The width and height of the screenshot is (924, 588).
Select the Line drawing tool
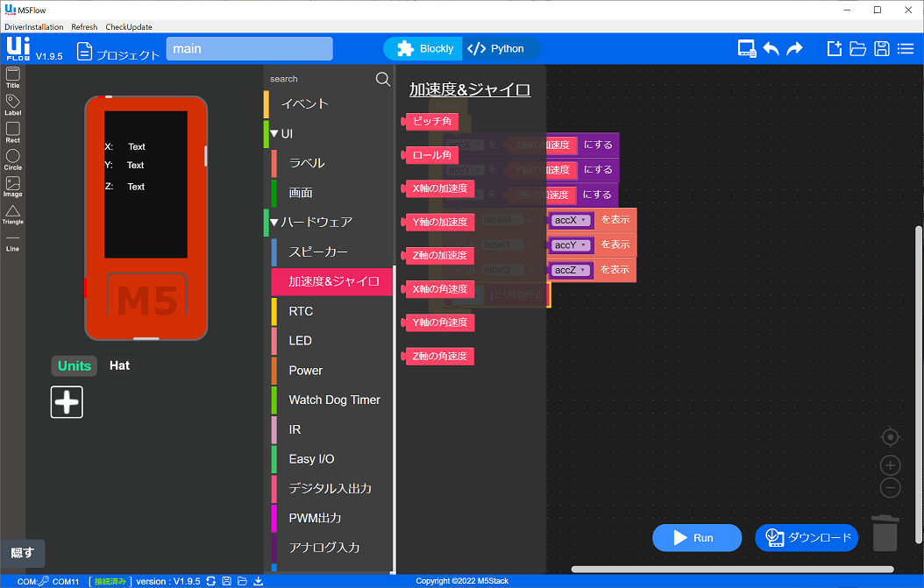point(12,244)
